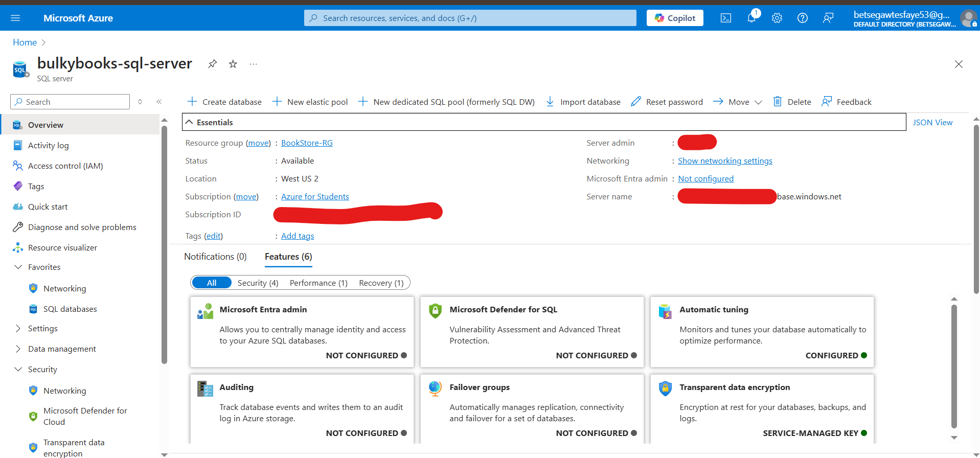Screen dimensions: 980x458
Task: Open Transparent data encryption in sidebar
Action: coord(74,448)
